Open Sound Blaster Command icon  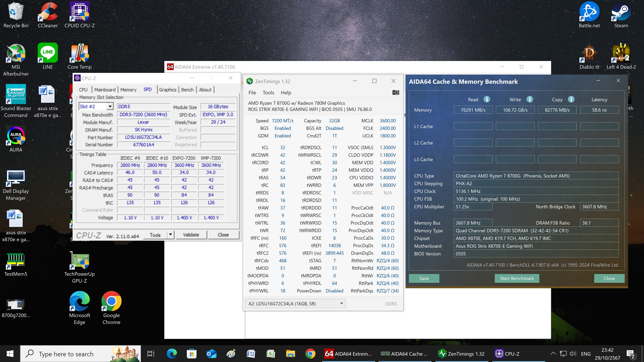pyautogui.click(x=16, y=101)
